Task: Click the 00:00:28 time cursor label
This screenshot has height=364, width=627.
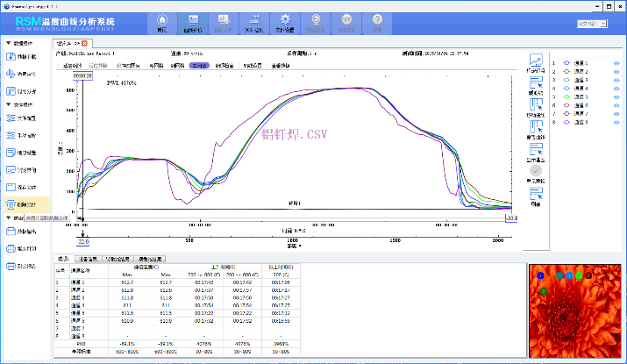Action: click(x=82, y=76)
